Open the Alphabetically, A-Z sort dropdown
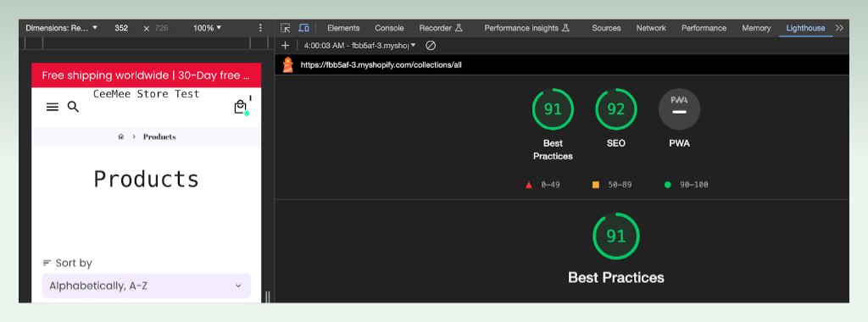The width and height of the screenshot is (868, 322). click(x=146, y=286)
